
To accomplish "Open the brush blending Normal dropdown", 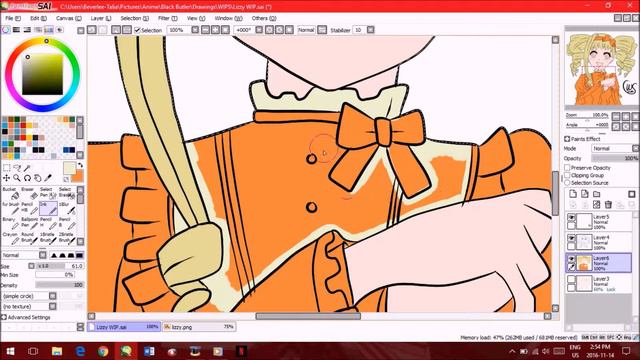I will coord(24,255).
